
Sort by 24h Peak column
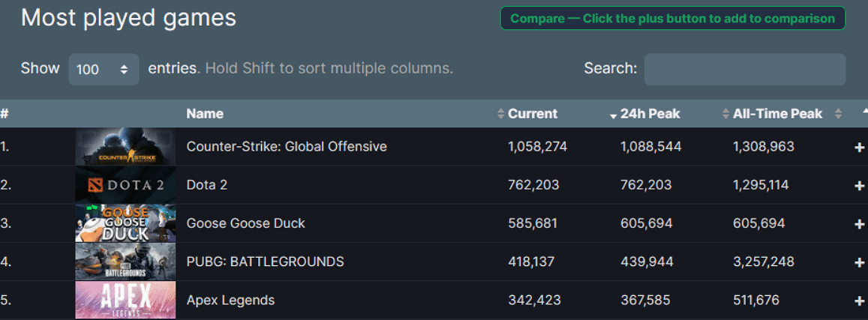pos(649,114)
